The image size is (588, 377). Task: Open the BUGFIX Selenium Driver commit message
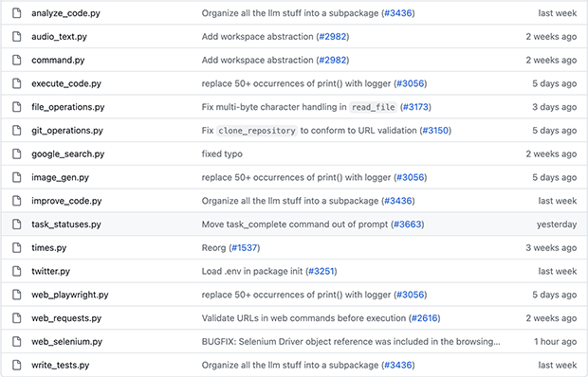point(351,341)
